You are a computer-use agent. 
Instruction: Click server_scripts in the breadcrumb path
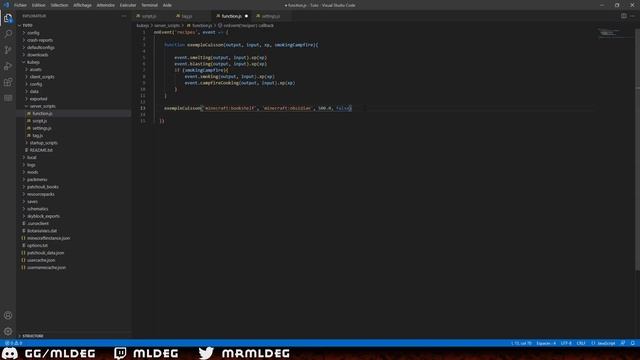[x=167, y=25]
